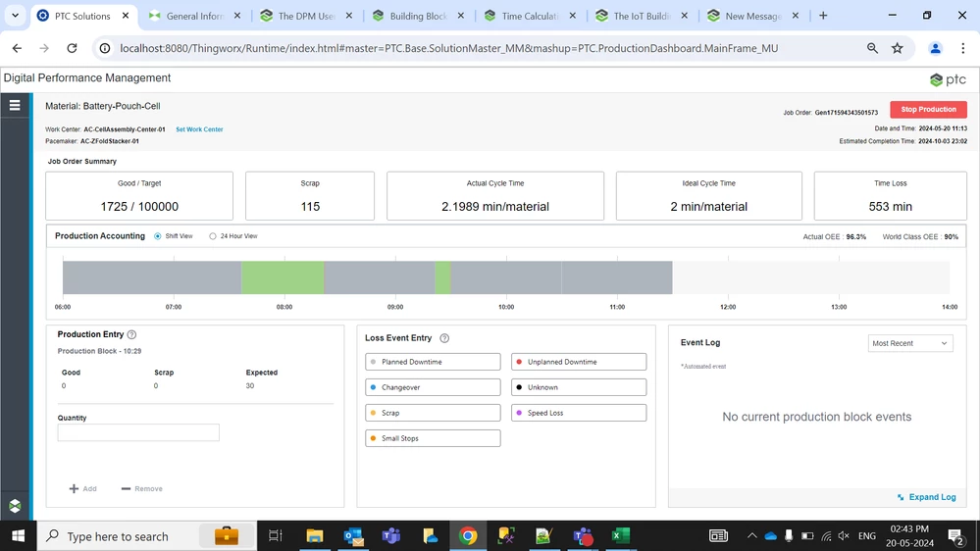Click the gray timeline block before 07:00
The height and width of the screenshot is (551, 980).
(x=152, y=277)
